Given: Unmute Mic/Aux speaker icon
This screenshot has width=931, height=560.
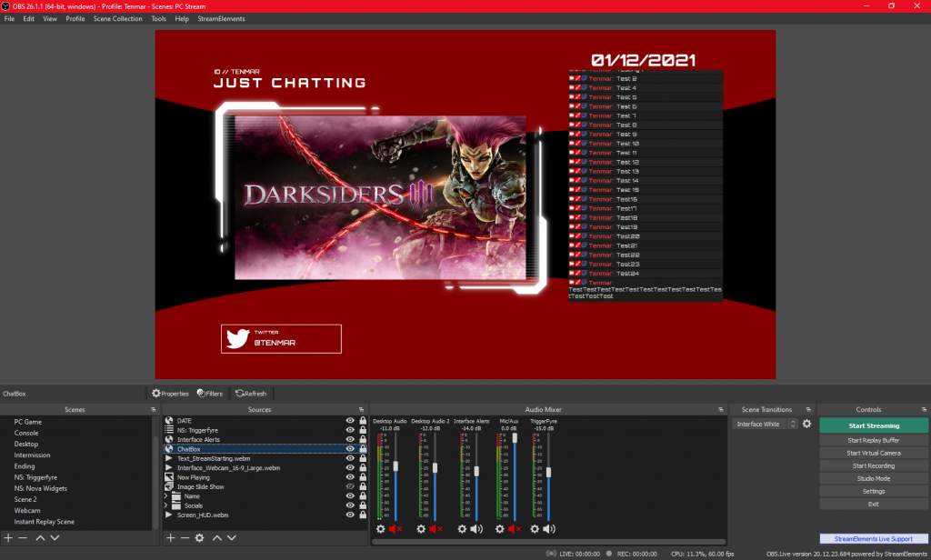Looking at the screenshot, I should 515,528.
